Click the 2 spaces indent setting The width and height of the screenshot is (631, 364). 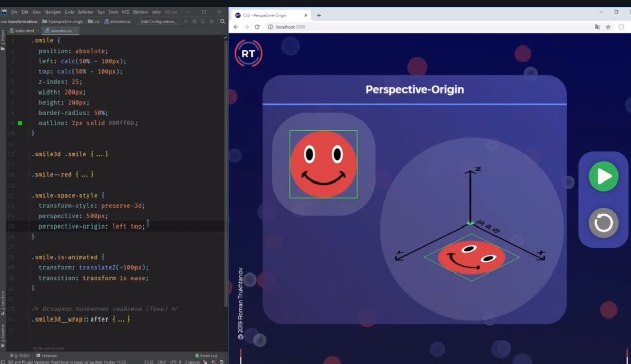coord(193,362)
